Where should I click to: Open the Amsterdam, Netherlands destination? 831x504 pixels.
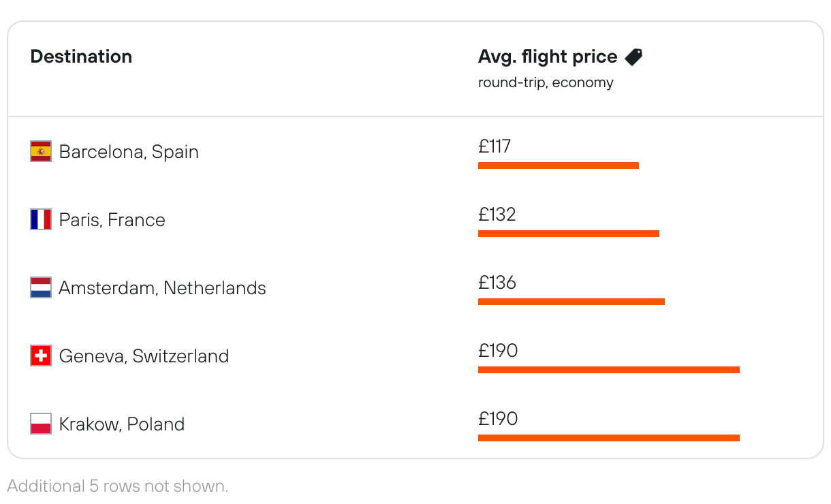[162, 287]
